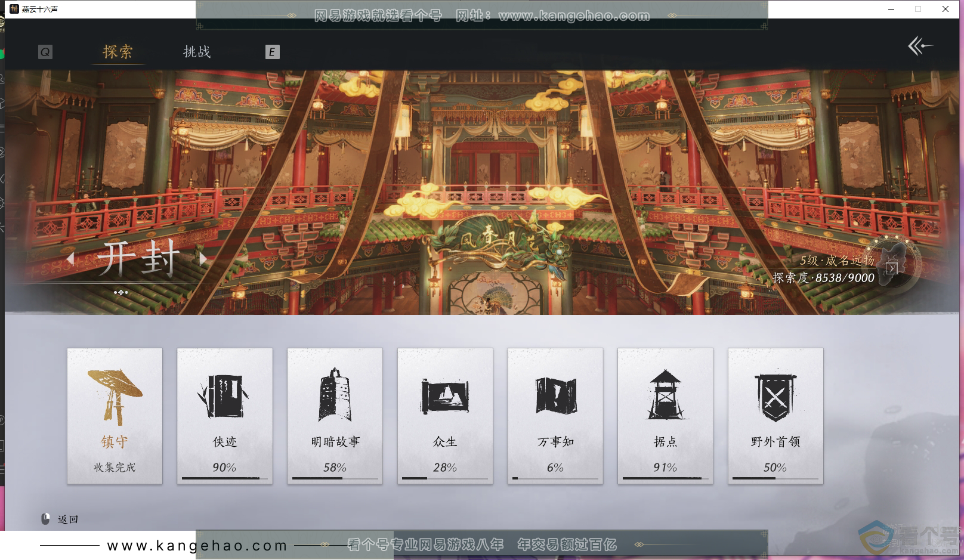Viewport: 964px width, 560px height.
Task: Open exploration details arrow beside 威名远扬
Action: tap(891, 268)
